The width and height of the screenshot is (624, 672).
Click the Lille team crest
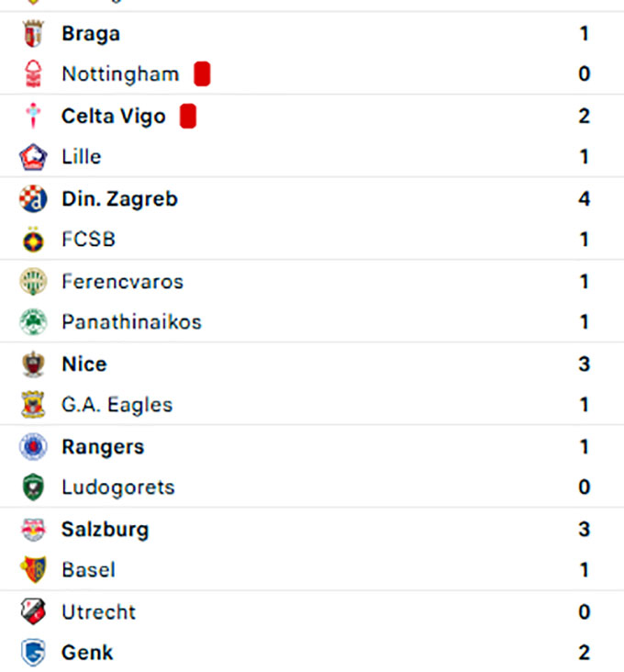33,157
